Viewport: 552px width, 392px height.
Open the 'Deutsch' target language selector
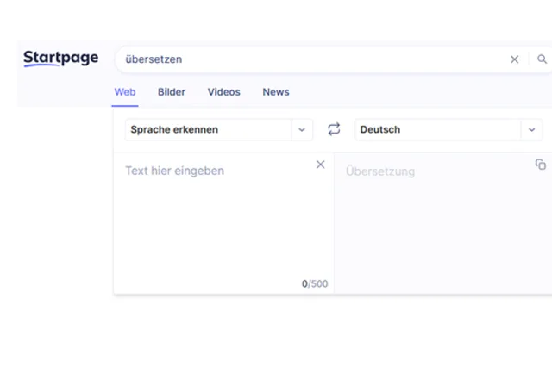[437, 130]
